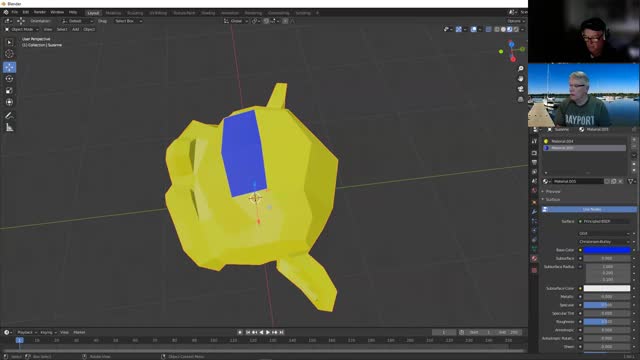This screenshot has height=360, width=640.
Task: Switch to wireframe viewport shading
Action: coord(497,29)
